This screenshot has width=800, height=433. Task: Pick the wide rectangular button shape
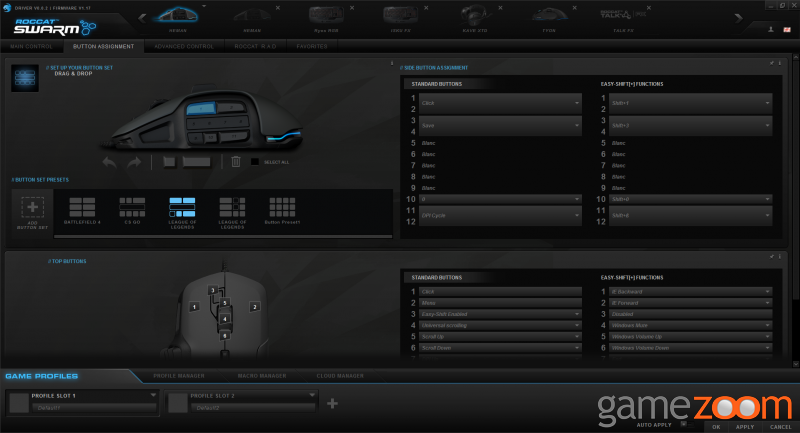coord(196,162)
